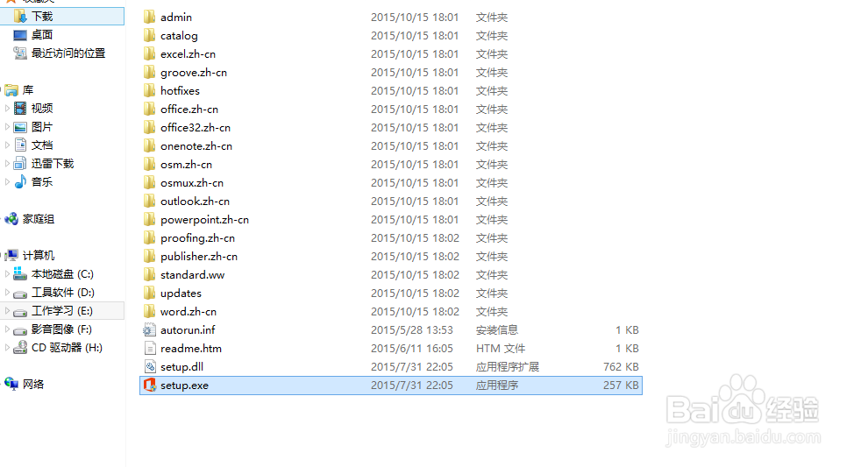Click the standard.ww folder icon
The width and height of the screenshot is (868, 467).
[149, 275]
